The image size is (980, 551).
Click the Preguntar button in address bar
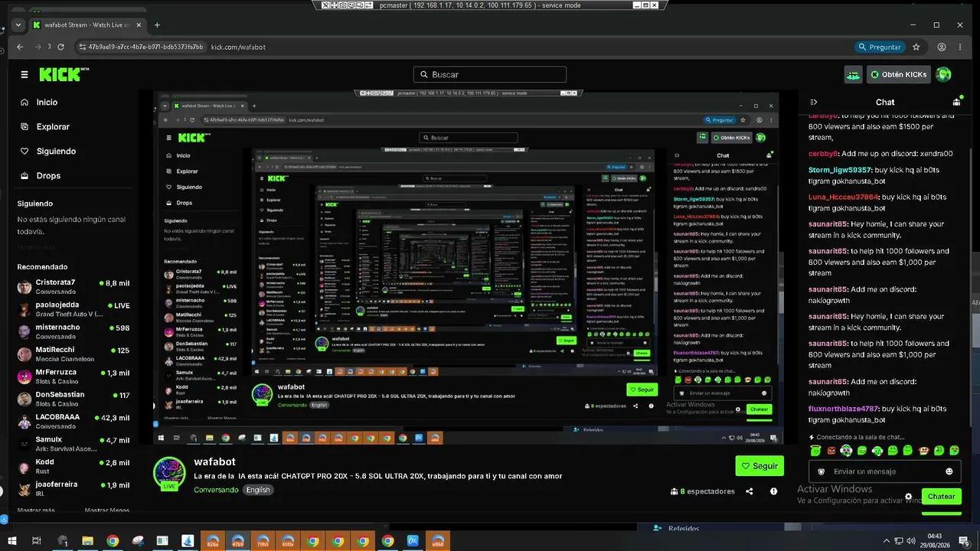click(x=880, y=47)
